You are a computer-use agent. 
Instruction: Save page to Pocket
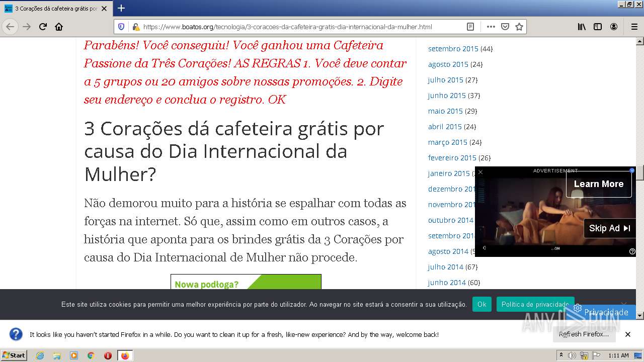(x=505, y=27)
